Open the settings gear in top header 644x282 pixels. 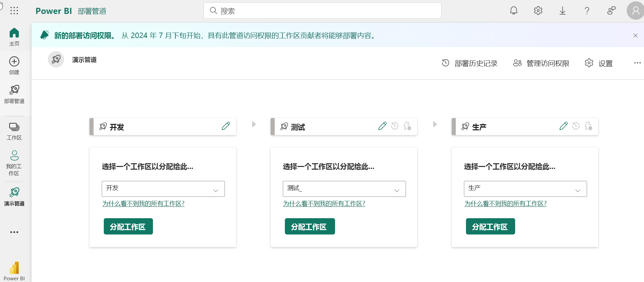coord(538,11)
